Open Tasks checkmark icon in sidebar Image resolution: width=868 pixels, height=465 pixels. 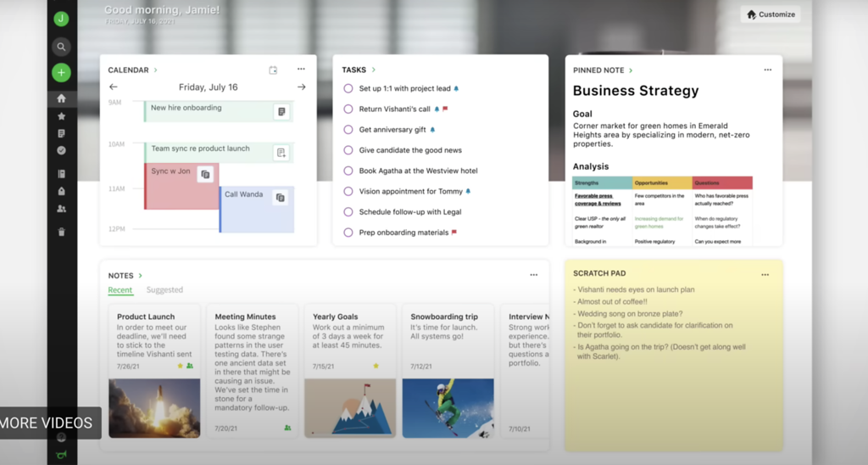(x=61, y=150)
